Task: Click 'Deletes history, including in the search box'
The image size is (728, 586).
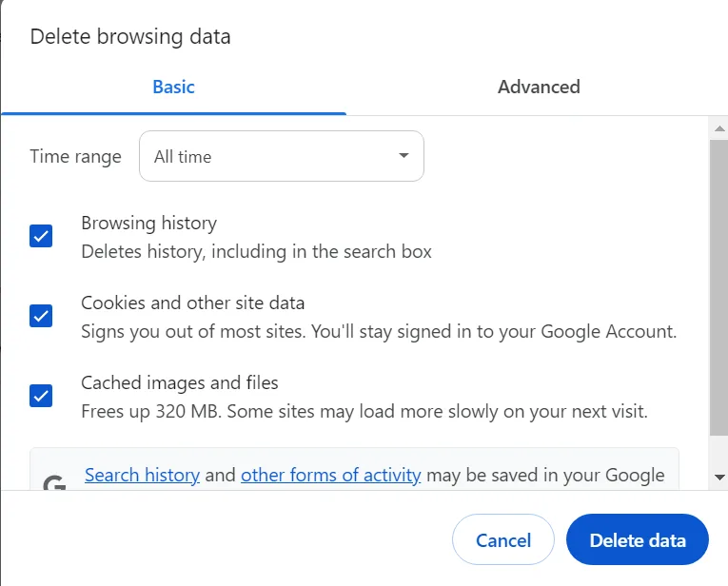Action: pyautogui.click(x=256, y=252)
